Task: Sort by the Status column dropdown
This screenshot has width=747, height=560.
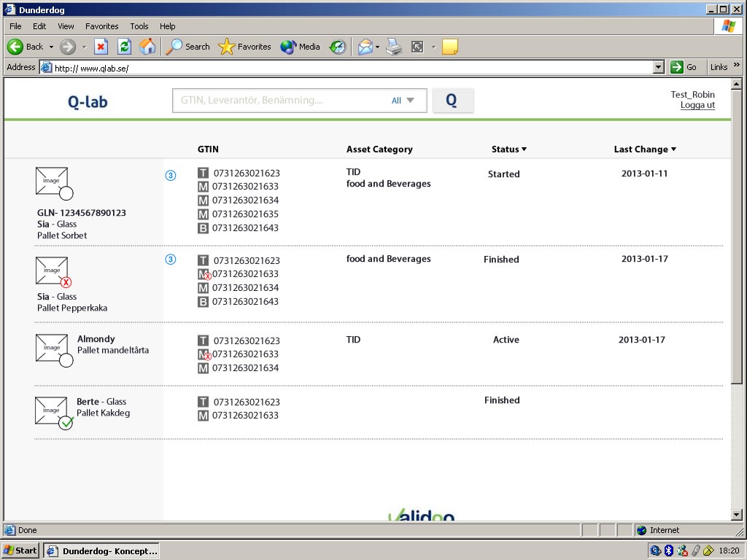Action: pos(508,149)
